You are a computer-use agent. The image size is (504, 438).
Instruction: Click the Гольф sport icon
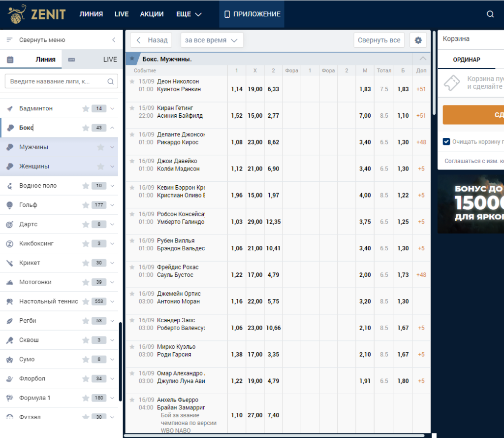10,205
